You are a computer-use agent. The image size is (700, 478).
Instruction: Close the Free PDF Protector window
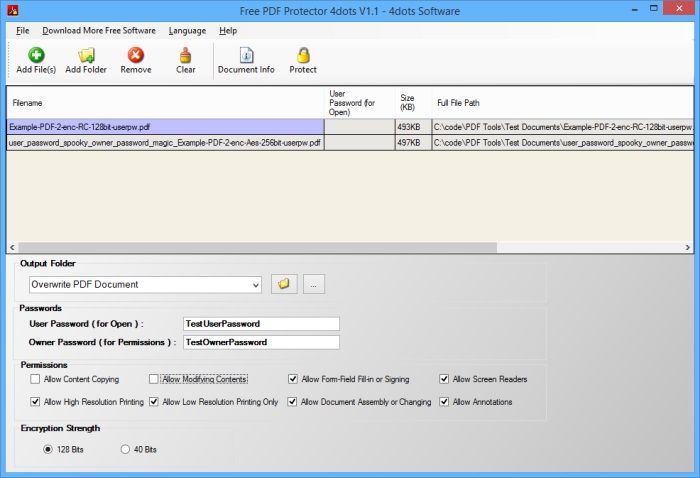tap(679, 8)
